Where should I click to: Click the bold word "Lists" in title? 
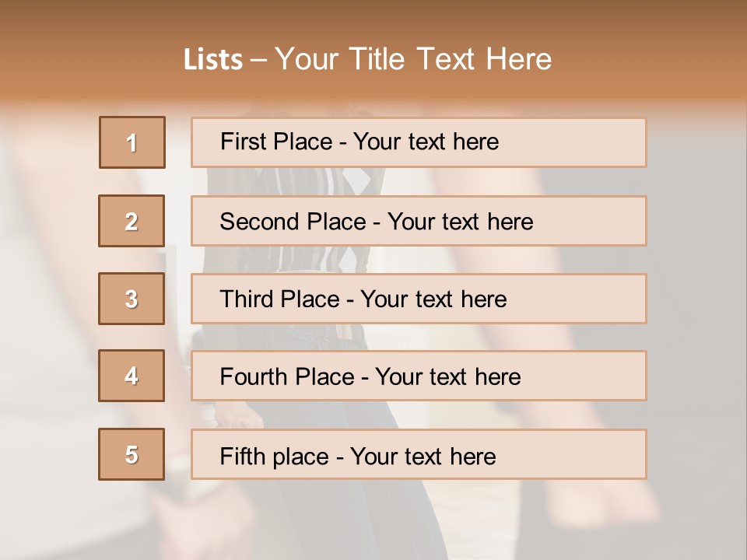point(213,59)
